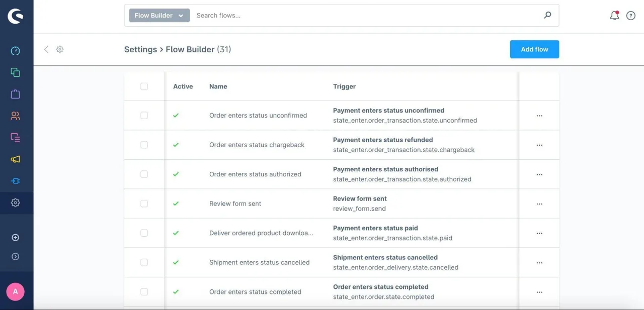Open the Customers people icon in sidebar

[x=16, y=116]
